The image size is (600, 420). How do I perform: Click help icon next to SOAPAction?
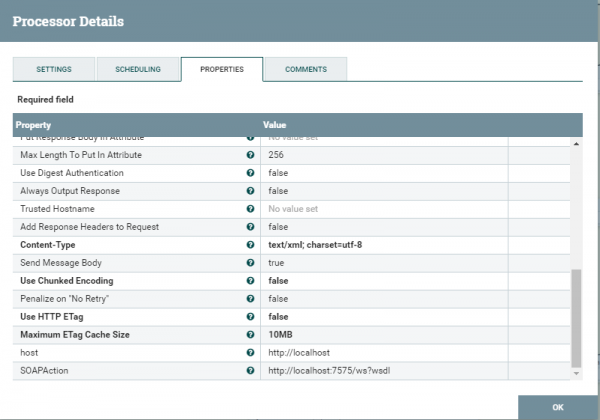click(x=250, y=371)
